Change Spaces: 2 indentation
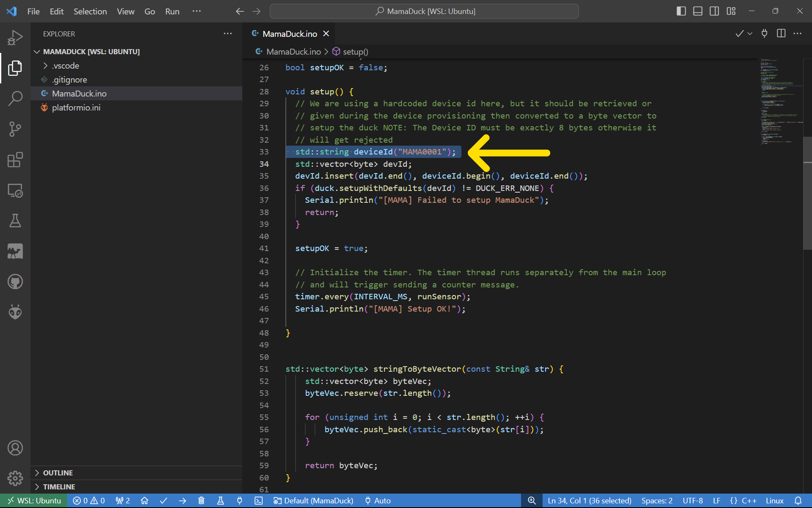 point(657,501)
